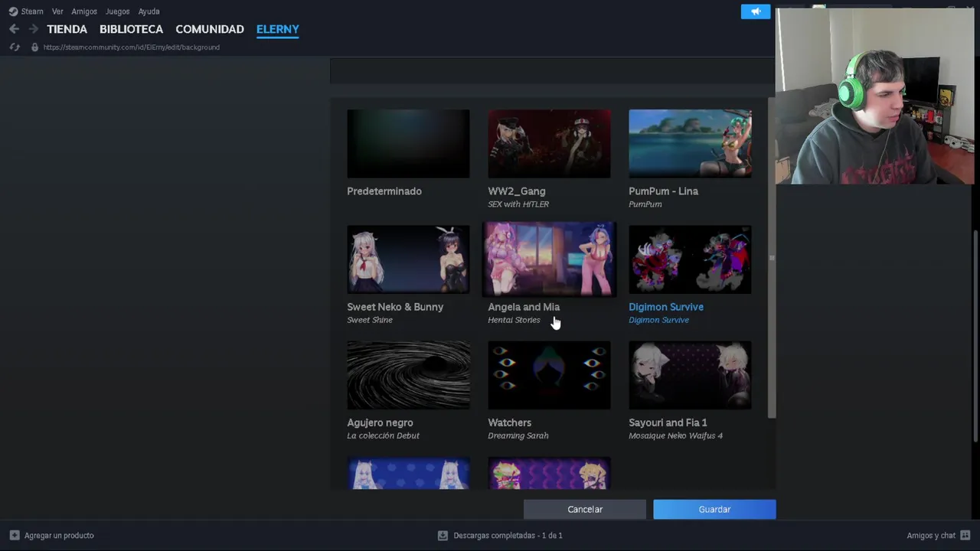
Task: Click the friends chat icon
Action: 965,536
